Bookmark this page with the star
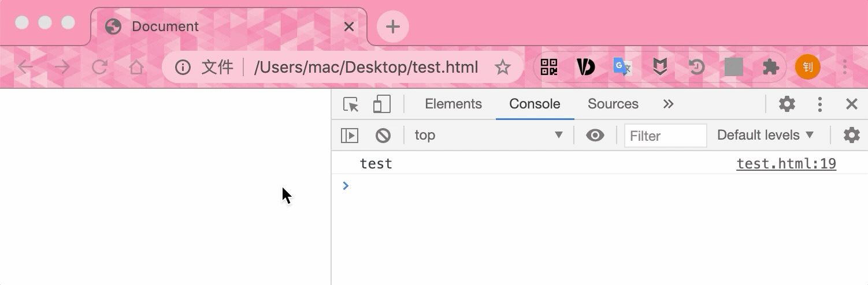 (x=503, y=67)
